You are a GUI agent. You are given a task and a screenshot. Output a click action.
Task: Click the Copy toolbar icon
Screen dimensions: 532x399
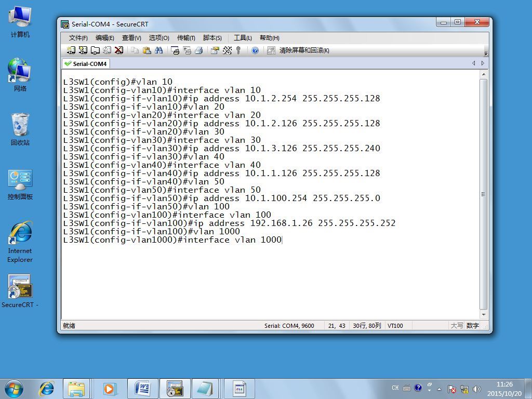tap(135, 50)
